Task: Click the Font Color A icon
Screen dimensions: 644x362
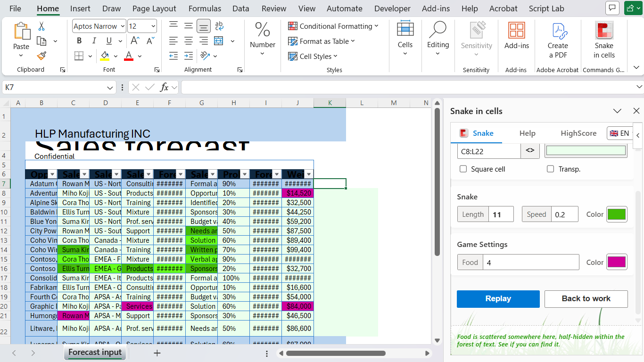Action: pos(129,56)
